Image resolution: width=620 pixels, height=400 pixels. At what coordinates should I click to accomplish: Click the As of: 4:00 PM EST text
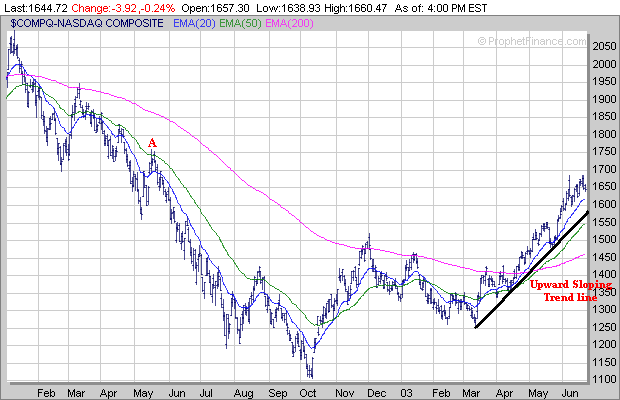pos(441,8)
